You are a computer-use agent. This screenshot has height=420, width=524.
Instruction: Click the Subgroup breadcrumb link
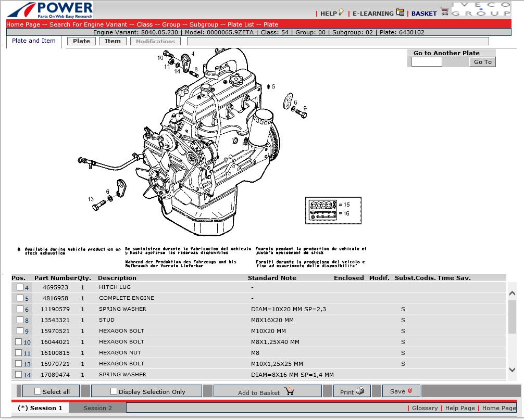(x=204, y=24)
